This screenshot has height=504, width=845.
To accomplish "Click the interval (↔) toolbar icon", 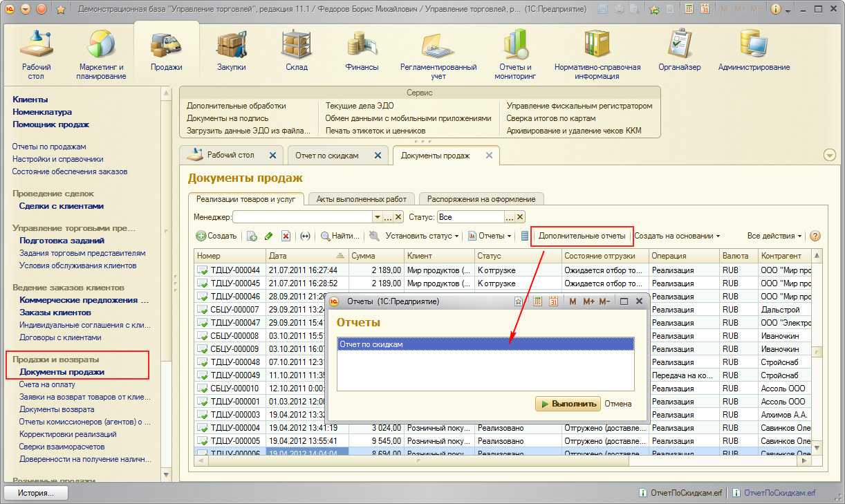I will [x=305, y=236].
